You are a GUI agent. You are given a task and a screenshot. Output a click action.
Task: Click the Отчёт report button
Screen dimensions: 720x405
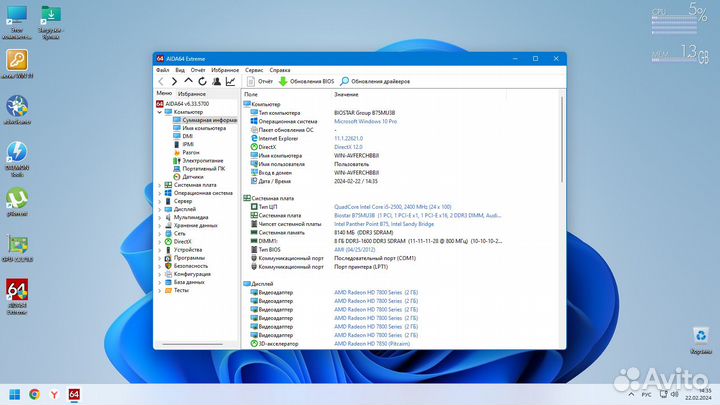[260, 81]
